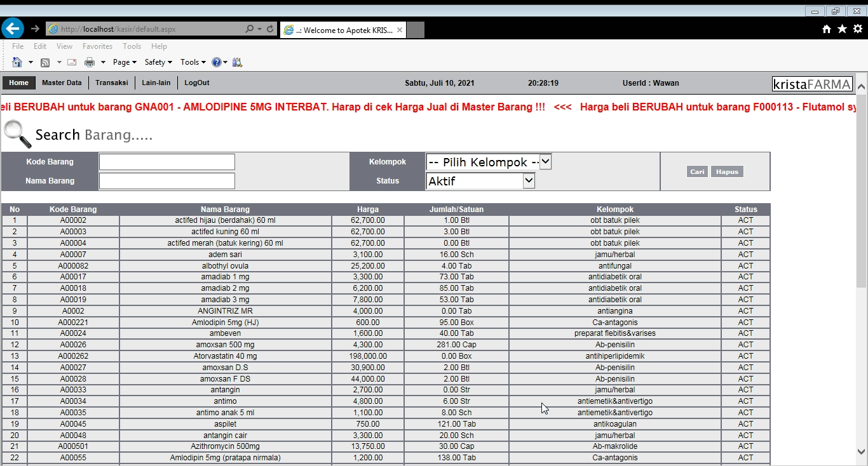Open the Help menu in the menu bar

[159, 46]
